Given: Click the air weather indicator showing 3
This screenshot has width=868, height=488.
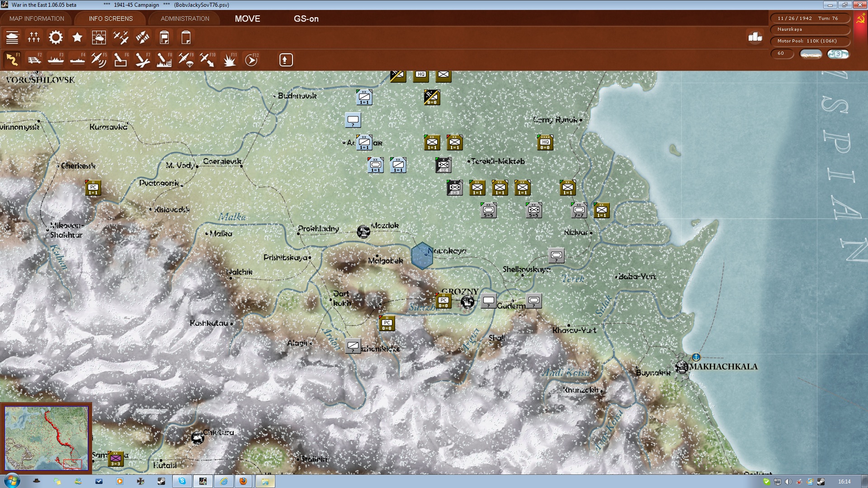Looking at the screenshot, I should (838, 54).
